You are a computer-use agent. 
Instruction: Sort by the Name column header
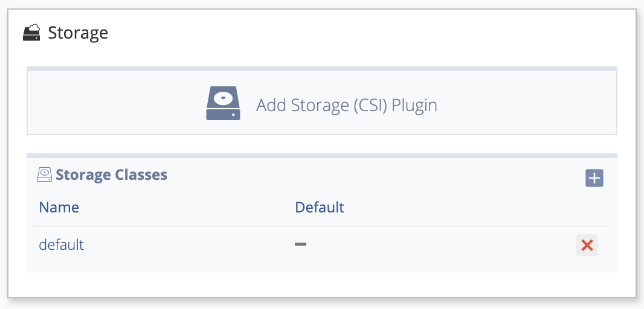[x=59, y=207]
